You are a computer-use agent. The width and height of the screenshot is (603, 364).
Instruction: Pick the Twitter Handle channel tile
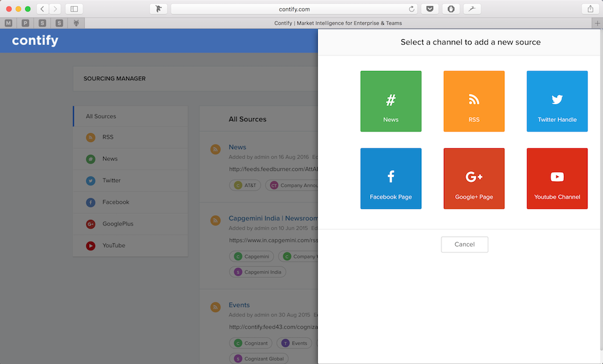pos(557,101)
